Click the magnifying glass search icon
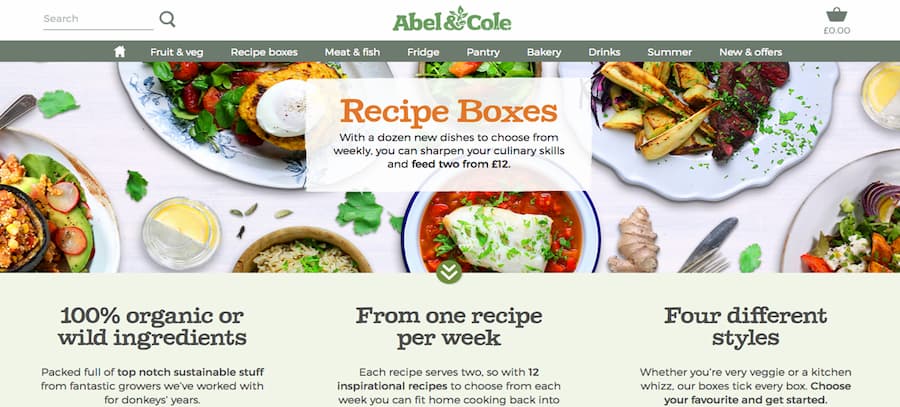900x407 pixels. click(x=167, y=19)
